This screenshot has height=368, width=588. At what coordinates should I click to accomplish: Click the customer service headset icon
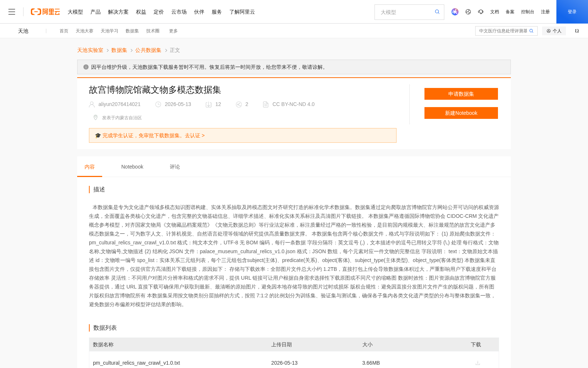click(x=481, y=12)
